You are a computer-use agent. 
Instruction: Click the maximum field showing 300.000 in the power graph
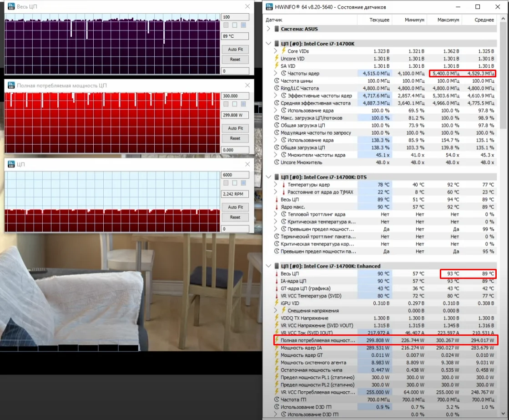point(235,96)
